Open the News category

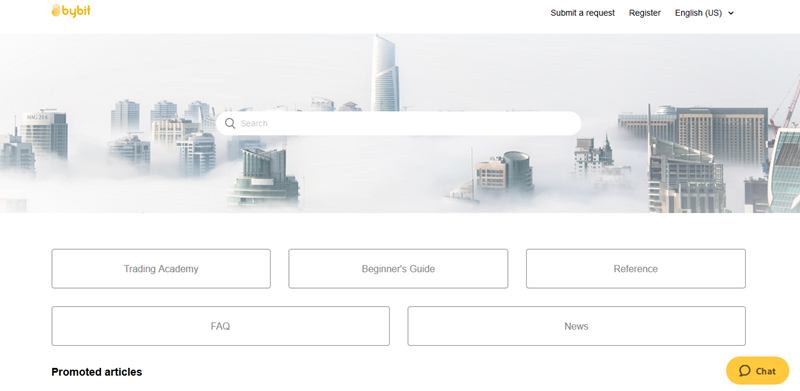pyautogui.click(x=577, y=326)
